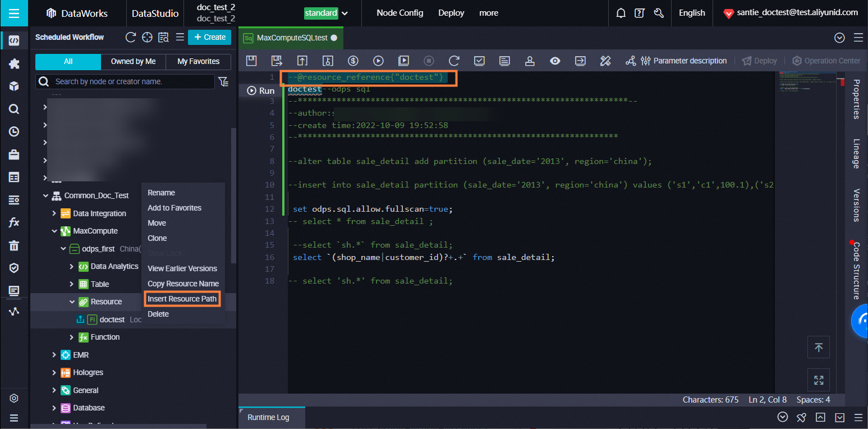Open the recycle bin icon in left sidebar
The width and height of the screenshot is (868, 429).
pos(14,245)
